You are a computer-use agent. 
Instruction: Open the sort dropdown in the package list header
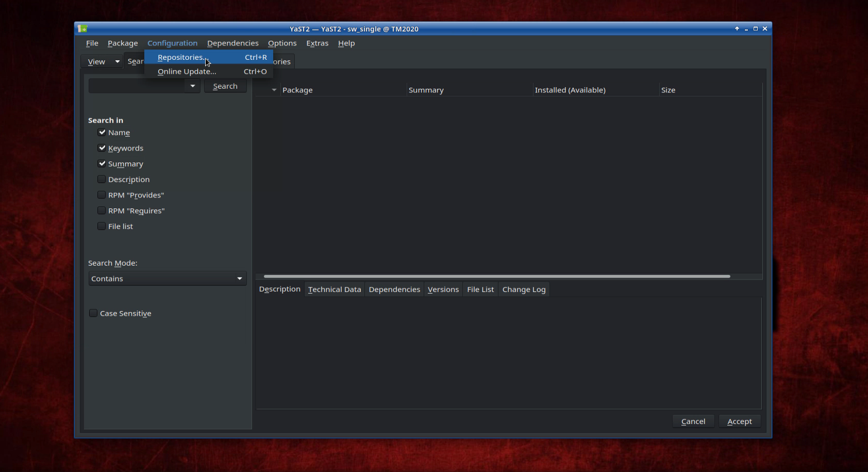[274, 89]
